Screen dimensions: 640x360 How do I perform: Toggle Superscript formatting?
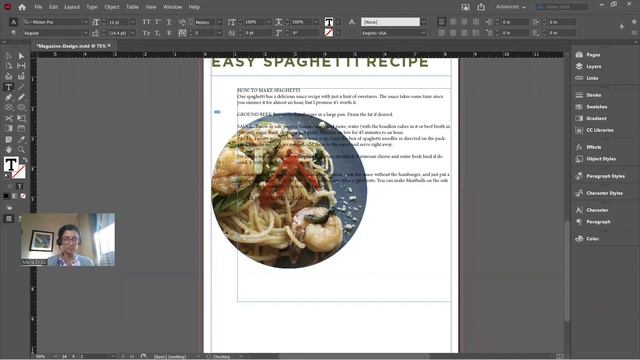coord(158,22)
